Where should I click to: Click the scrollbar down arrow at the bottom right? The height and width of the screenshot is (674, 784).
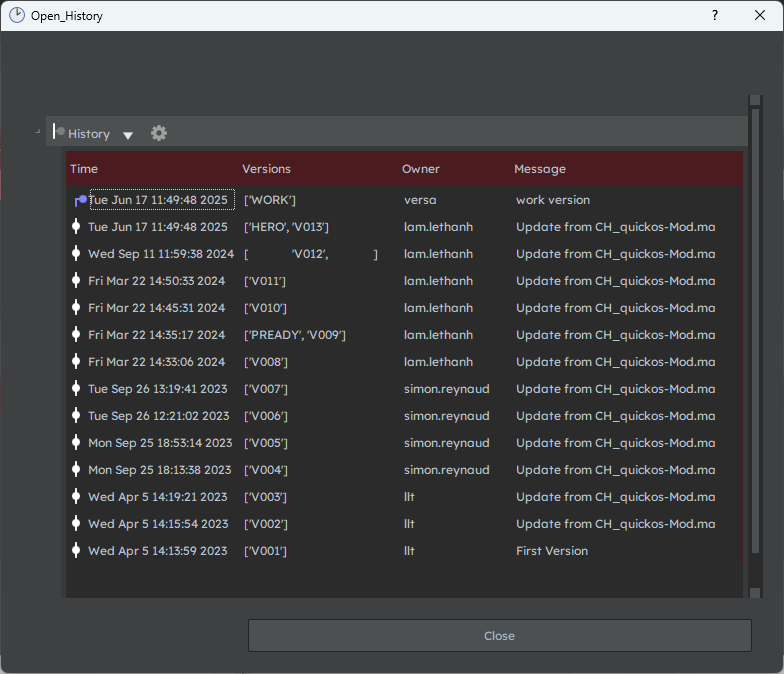756,593
